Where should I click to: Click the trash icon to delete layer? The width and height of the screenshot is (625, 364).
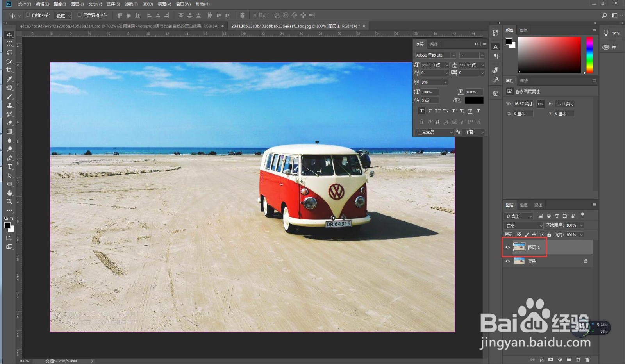tap(587, 360)
